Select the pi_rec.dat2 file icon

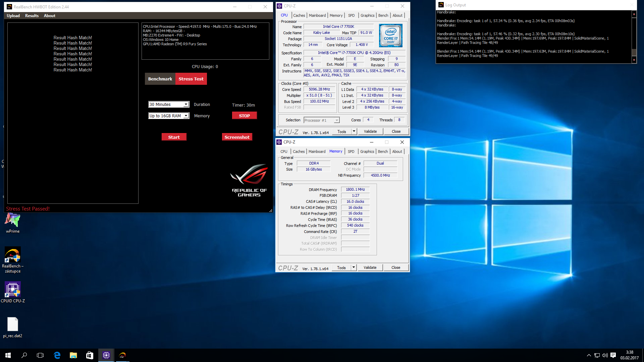[13, 327]
